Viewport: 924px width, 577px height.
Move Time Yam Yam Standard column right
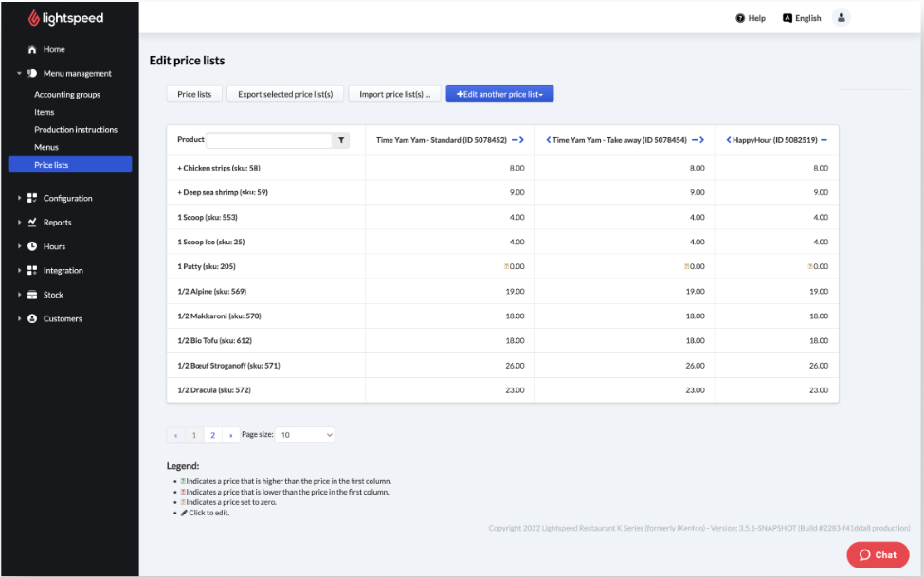click(521, 140)
